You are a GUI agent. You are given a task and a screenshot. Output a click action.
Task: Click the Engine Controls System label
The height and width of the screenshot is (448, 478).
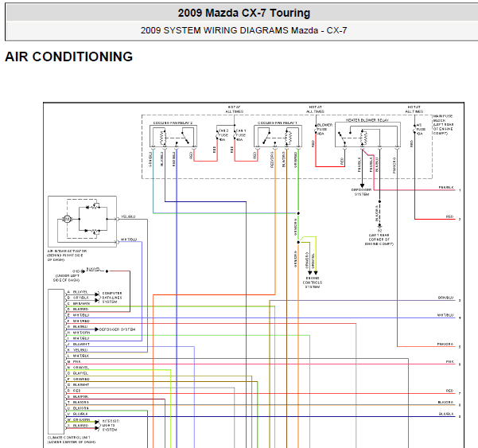313,282
